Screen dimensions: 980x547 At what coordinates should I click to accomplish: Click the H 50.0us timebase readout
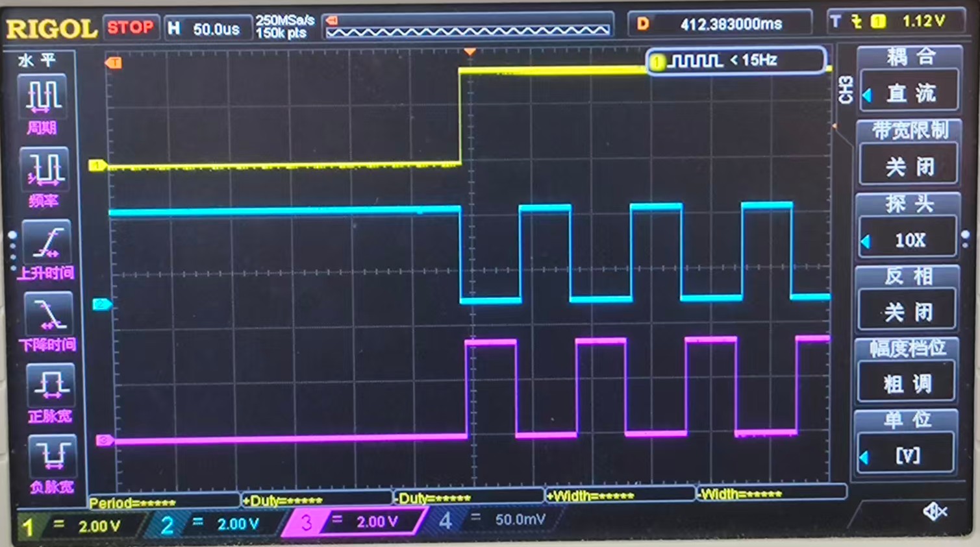[x=207, y=29]
